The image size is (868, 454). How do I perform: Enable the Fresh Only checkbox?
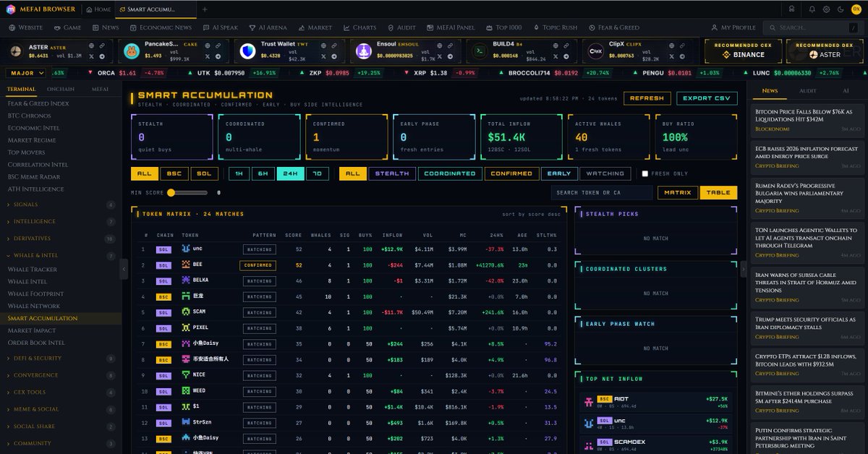(x=645, y=174)
